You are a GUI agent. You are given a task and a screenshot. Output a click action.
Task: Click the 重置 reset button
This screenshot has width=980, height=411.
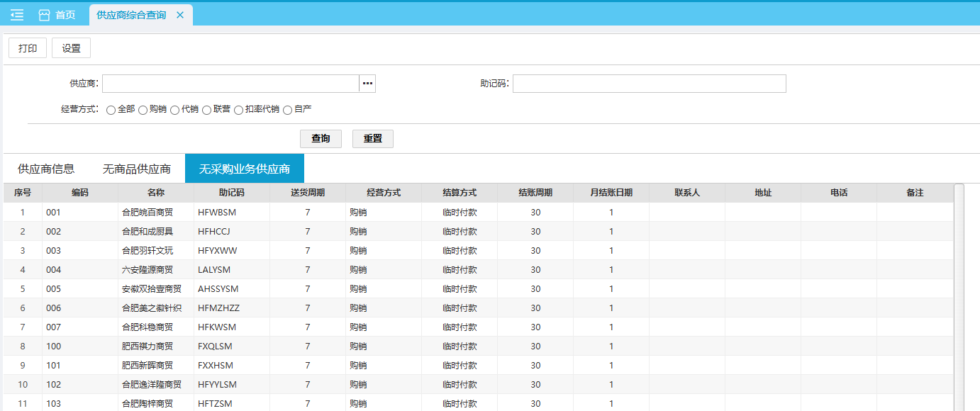pos(372,139)
